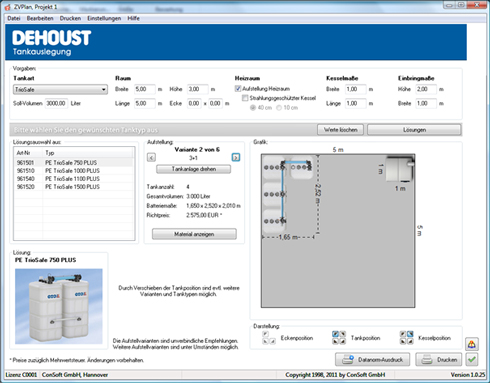The image size is (490, 383).
Task: Select row PE TrioSafe 1100 PLUS
Action: pos(74,179)
